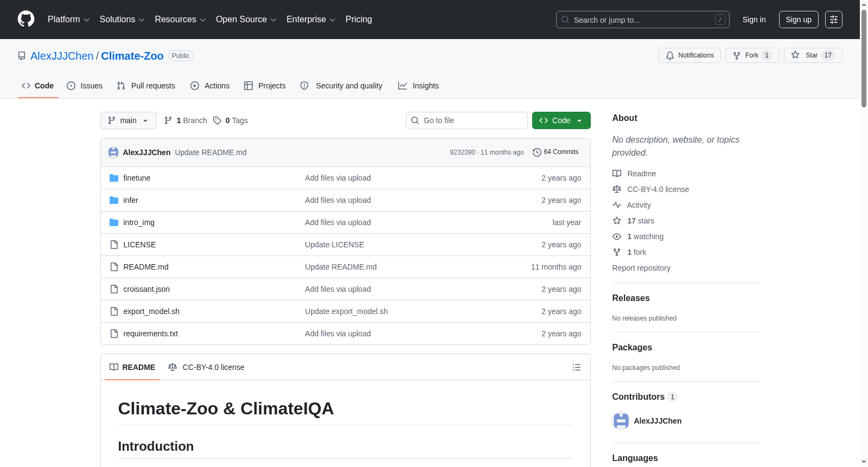Image resolution: width=868 pixels, height=467 pixels.
Task: Open the Contributors section heading link
Action: (x=645, y=397)
